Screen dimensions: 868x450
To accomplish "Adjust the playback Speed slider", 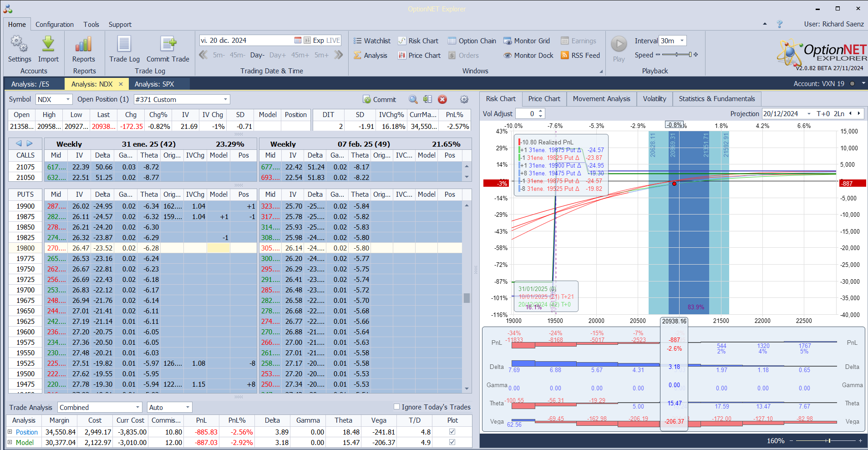I will click(676, 55).
